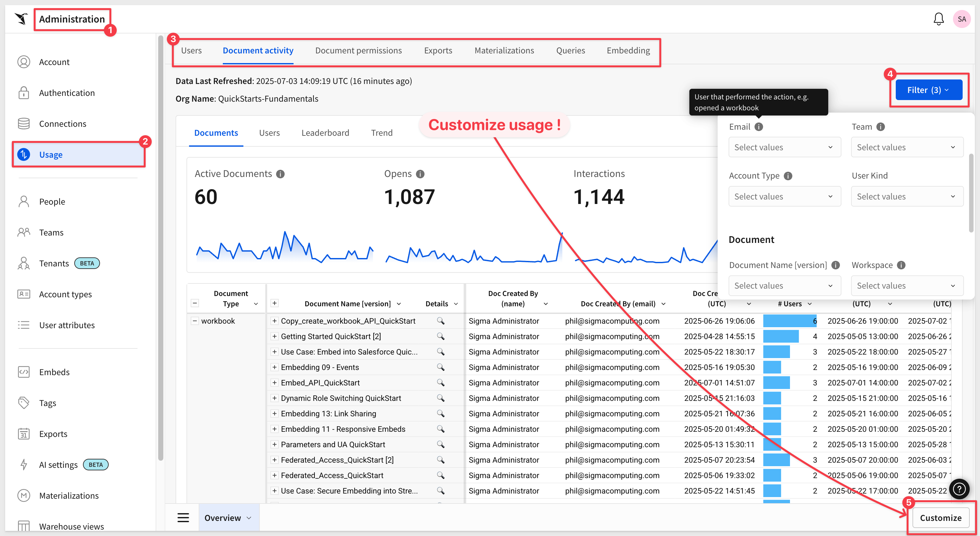Click the Team filter info icon
Viewport: 980px width, 536px height.
pos(880,127)
